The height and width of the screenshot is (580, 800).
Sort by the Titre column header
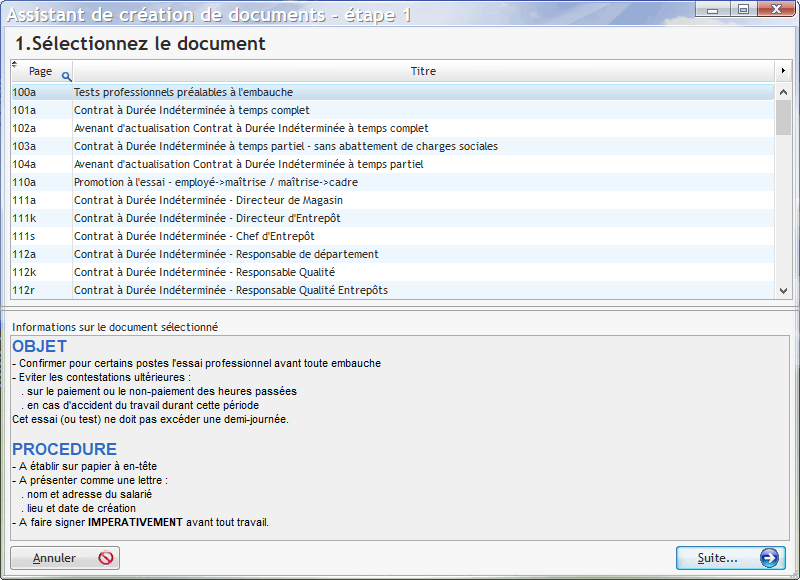click(423, 71)
